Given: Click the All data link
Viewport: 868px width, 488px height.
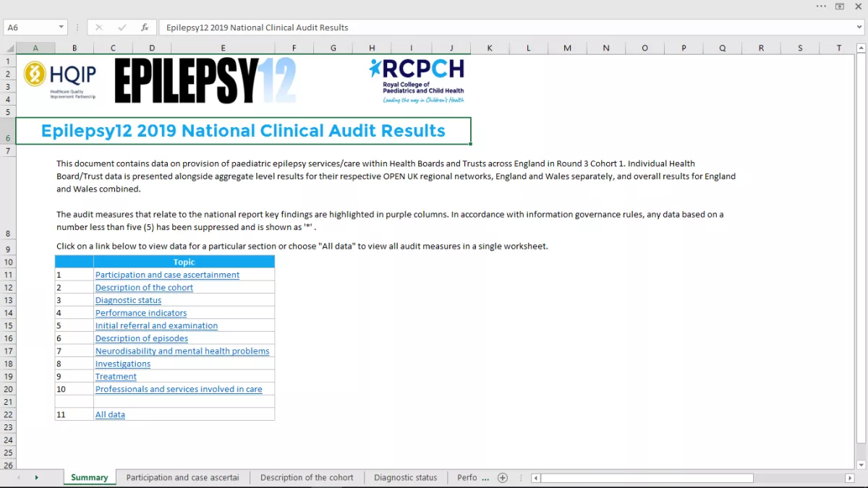Looking at the screenshot, I should (x=110, y=414).
